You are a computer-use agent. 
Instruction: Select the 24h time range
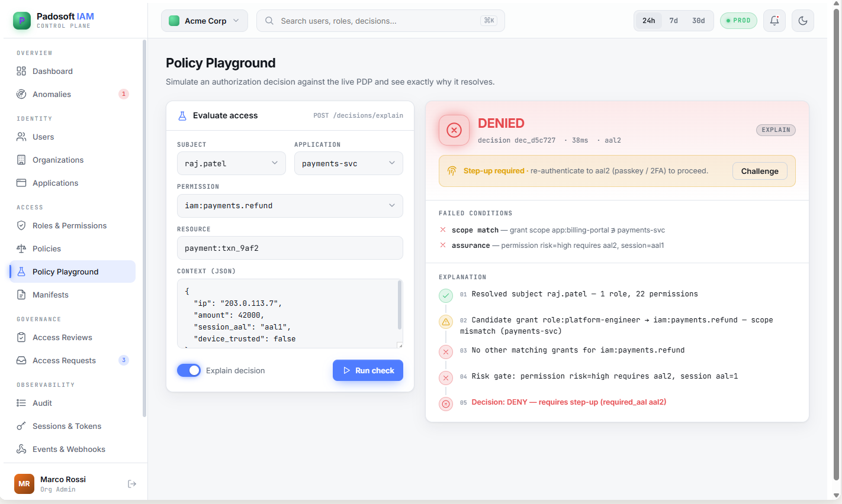[x=649, y=21]
